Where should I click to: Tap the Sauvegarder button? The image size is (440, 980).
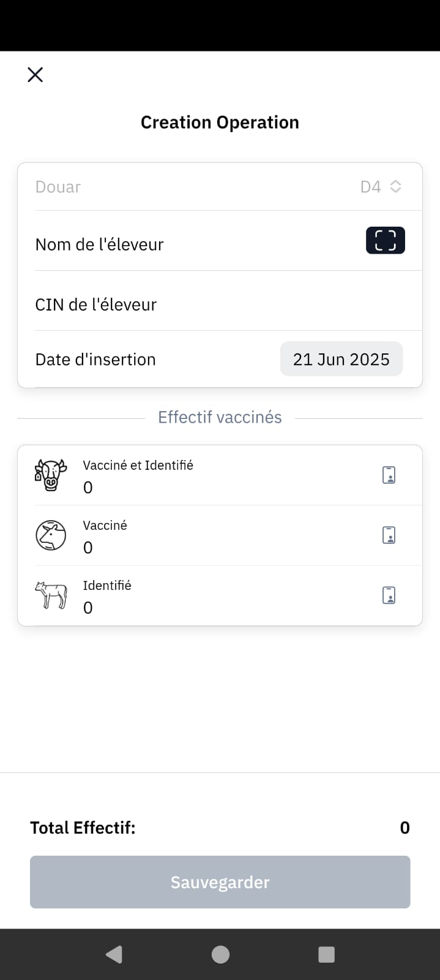220,882
